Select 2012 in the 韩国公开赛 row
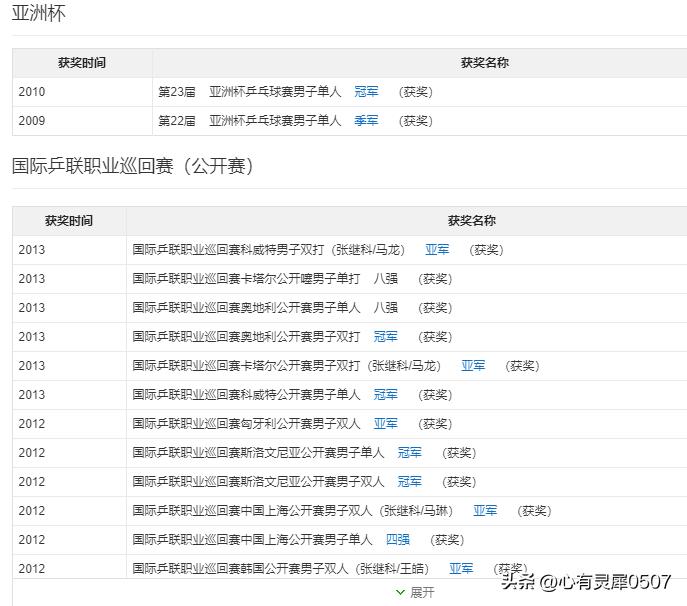 click(32, 568)
